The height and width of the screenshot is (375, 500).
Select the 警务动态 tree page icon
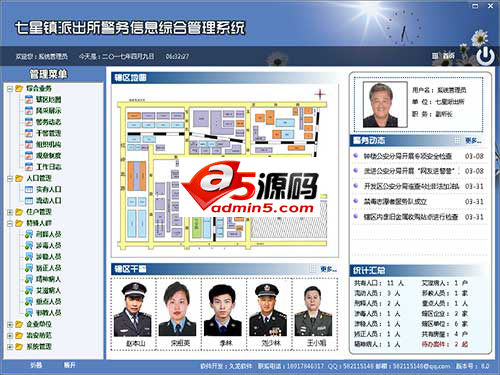click(x=29, y=122)
